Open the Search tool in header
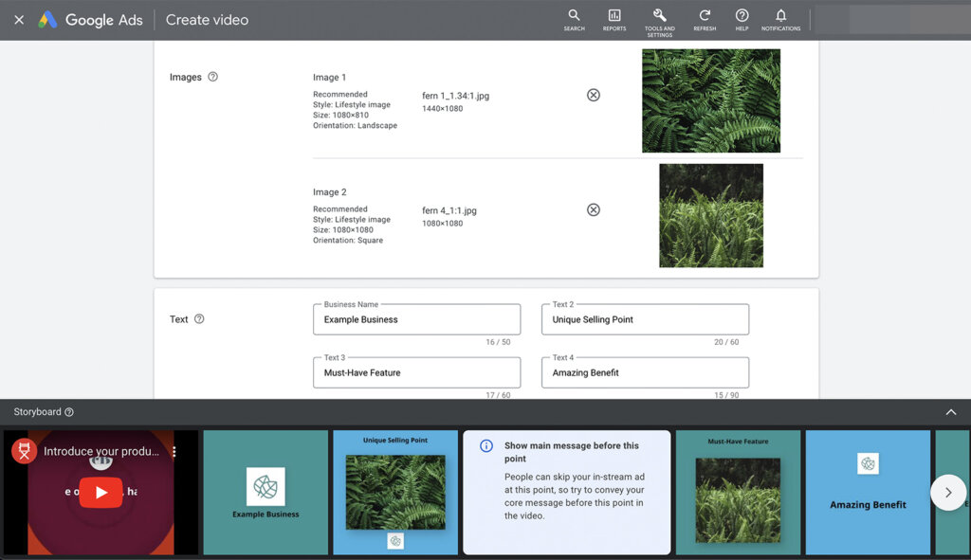 click(574, 16)
